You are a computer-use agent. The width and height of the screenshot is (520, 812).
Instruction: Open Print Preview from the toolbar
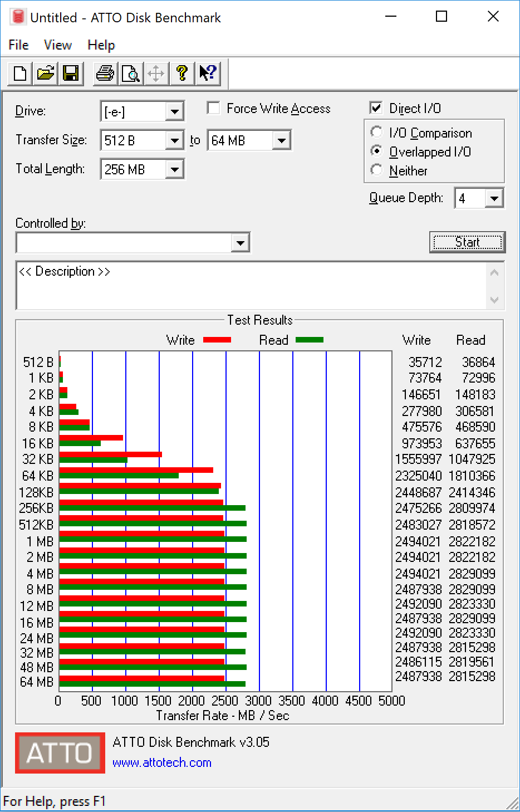point(131,74)
